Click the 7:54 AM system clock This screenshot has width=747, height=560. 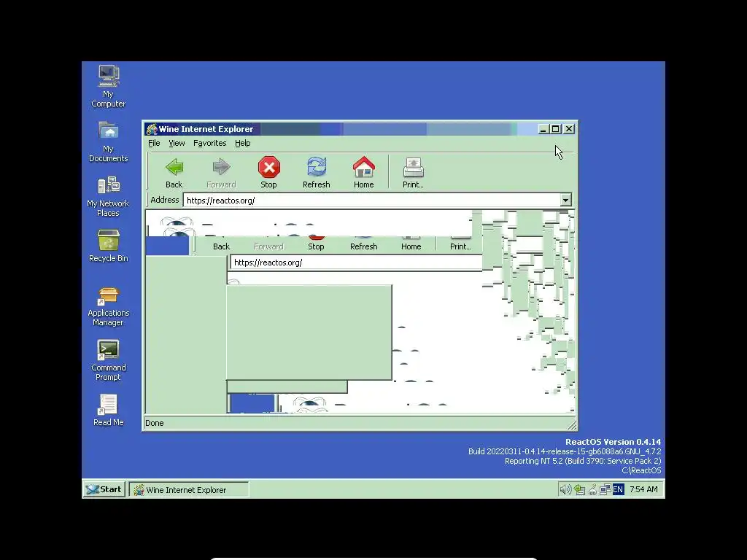point(643,489)
